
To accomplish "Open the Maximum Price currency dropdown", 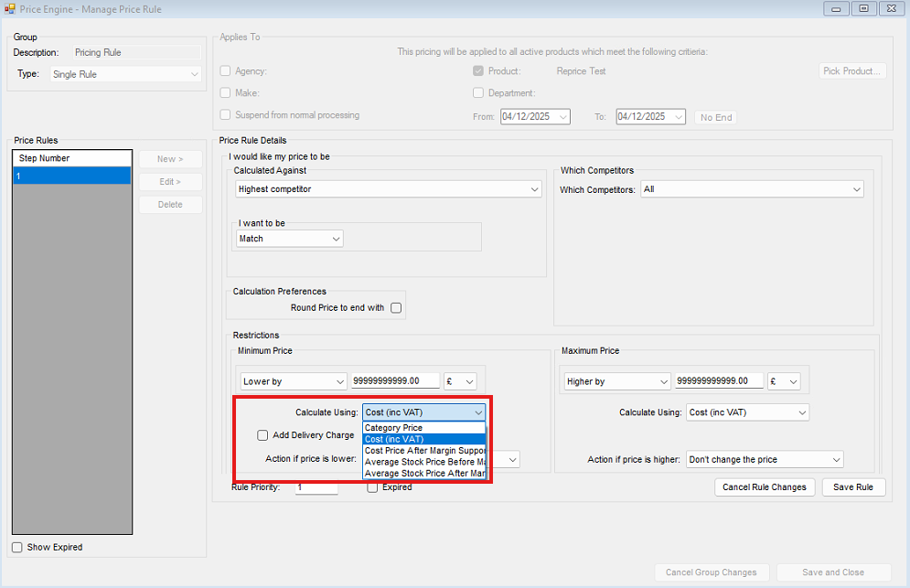I will click(x=784, y=381).
